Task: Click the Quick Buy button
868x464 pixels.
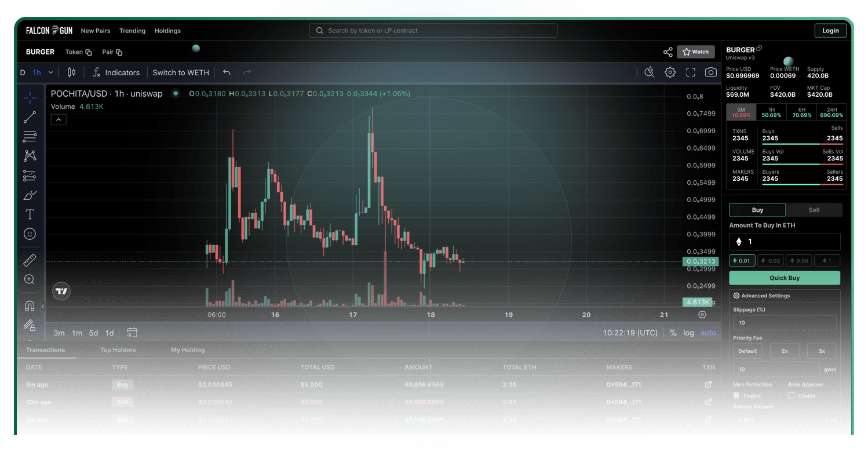Action: click(x=785, y=278)
